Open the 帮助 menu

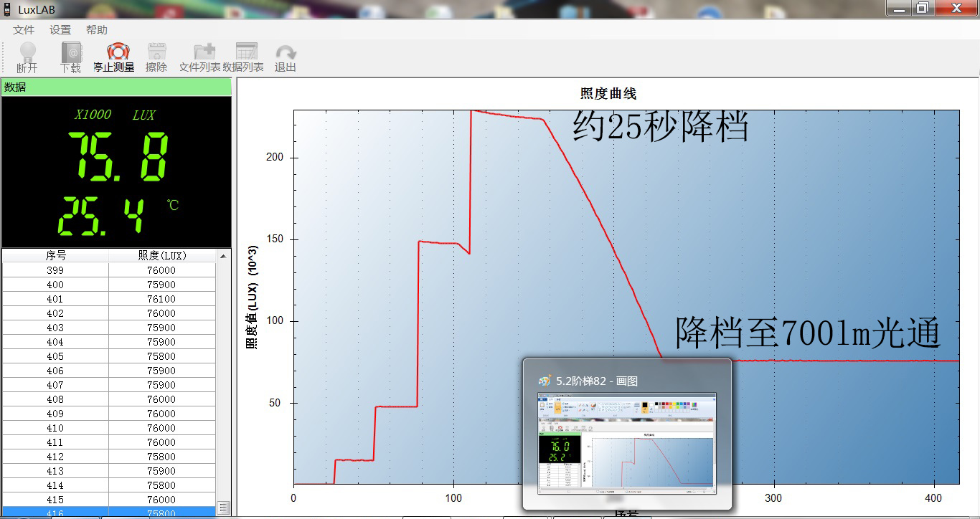click(96, 29)
